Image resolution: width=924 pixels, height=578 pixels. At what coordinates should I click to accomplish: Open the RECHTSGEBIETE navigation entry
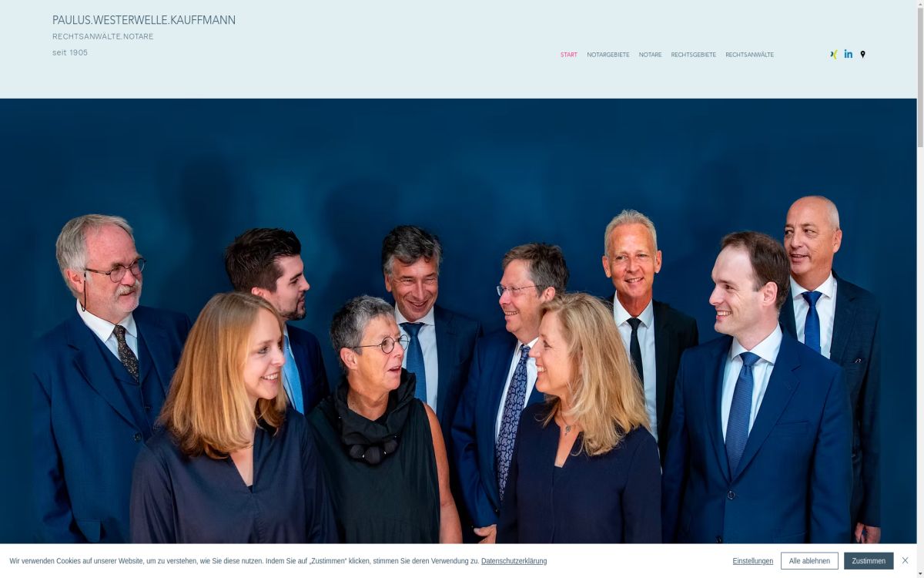[693, 55]
